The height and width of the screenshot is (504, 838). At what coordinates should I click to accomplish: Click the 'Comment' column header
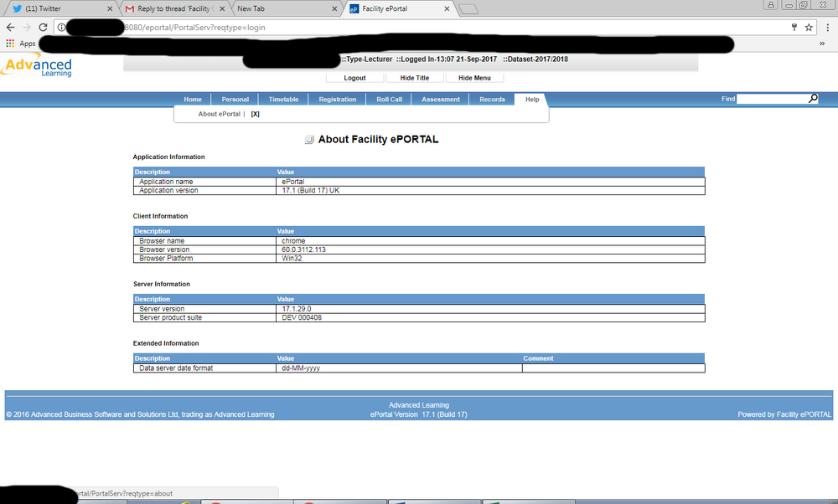pos(538,359)
